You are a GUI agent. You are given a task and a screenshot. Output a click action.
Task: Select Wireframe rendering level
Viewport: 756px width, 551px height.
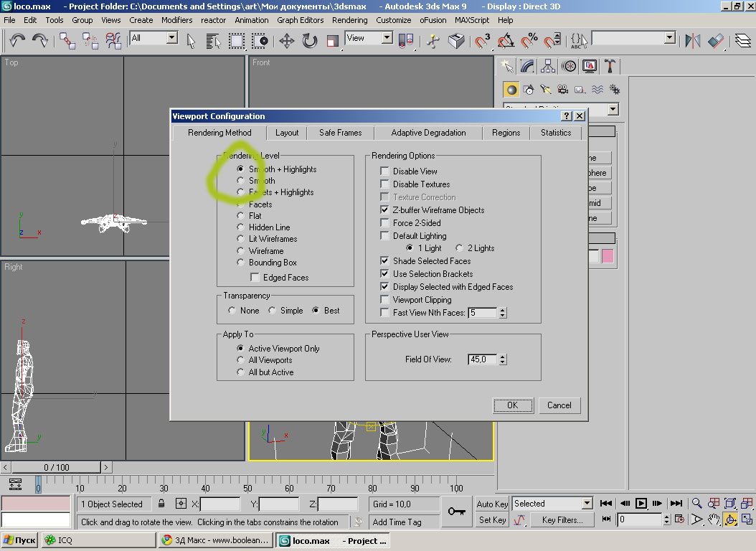coord(241,251)
